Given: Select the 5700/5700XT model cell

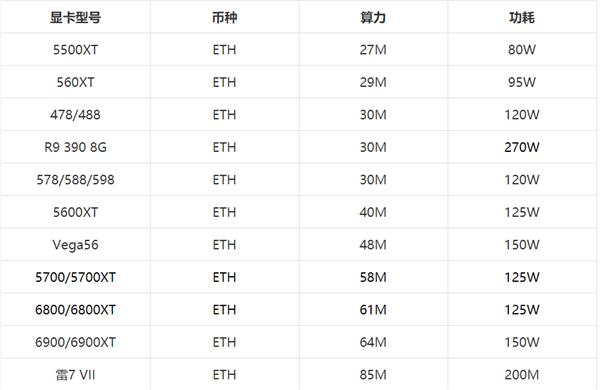Looking at the screenshot, I should [75, 277].
